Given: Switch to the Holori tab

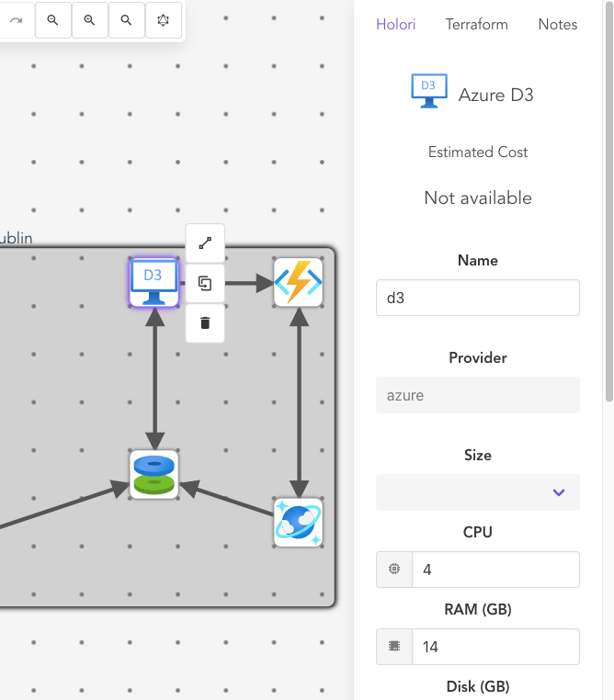Looking at the screenshot, I should (x=395, y=24).
